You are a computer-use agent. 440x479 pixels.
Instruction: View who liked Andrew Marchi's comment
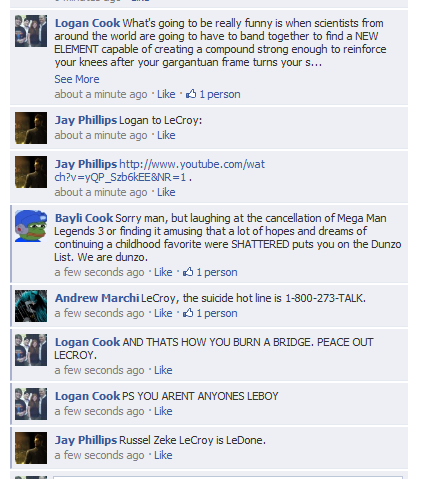217,313
